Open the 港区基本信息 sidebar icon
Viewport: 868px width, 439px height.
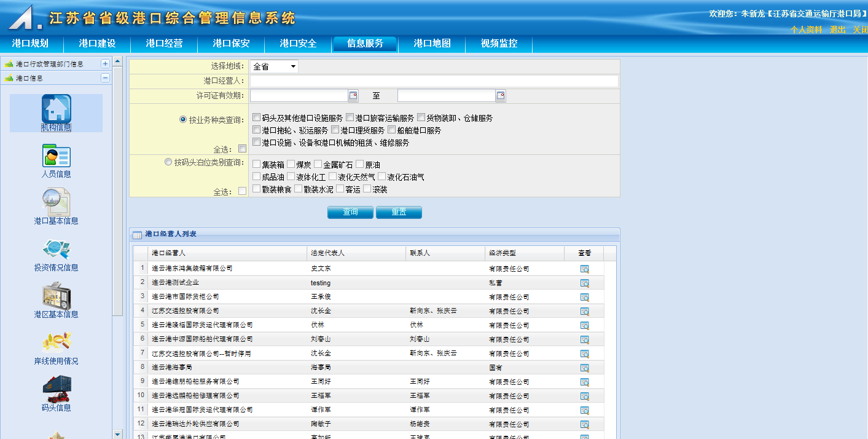(x=56, y=296)
